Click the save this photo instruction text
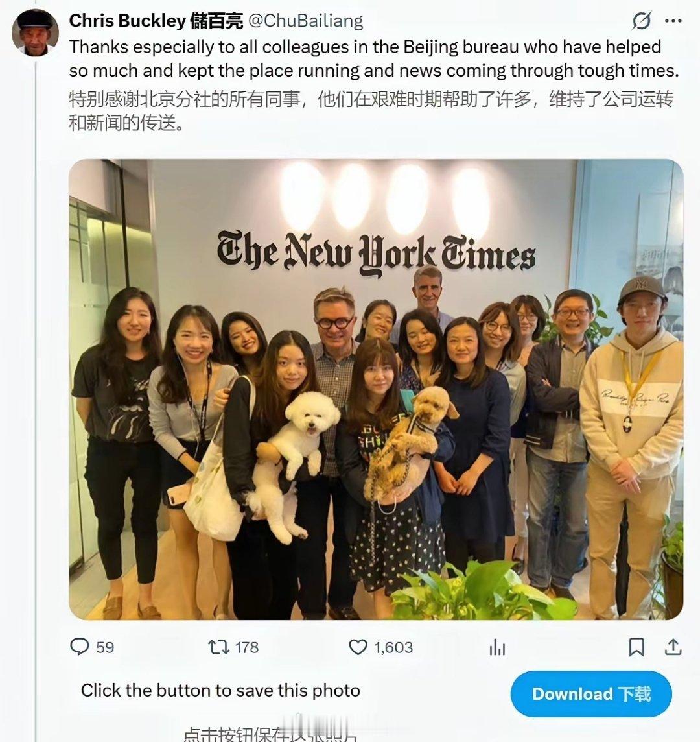 pos(220,690)
